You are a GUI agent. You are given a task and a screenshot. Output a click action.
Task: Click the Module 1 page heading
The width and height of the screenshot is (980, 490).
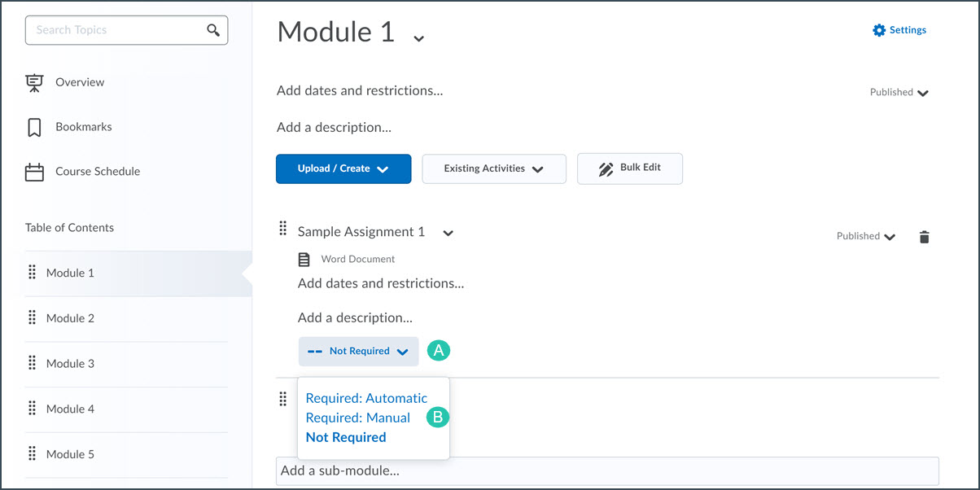click(335, 32)
